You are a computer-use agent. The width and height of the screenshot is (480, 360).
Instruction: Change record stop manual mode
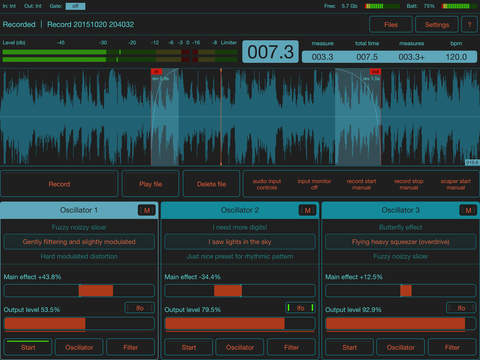(x=409, y=184)
